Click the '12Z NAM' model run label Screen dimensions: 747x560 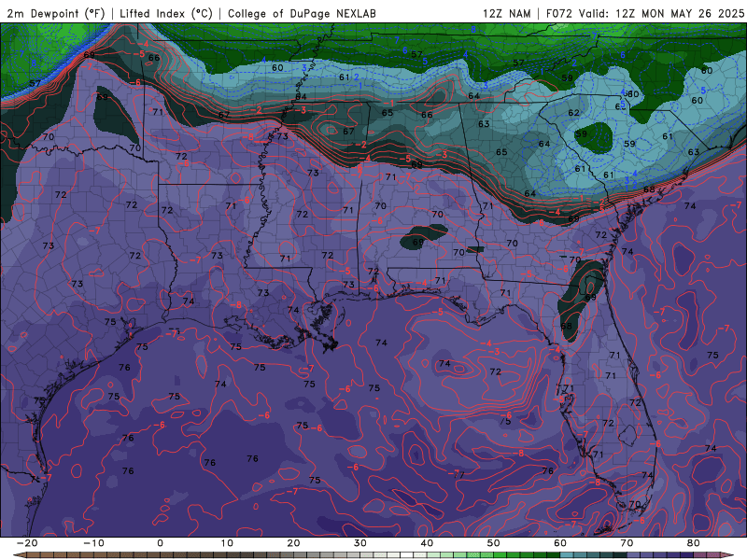[507, 13]
